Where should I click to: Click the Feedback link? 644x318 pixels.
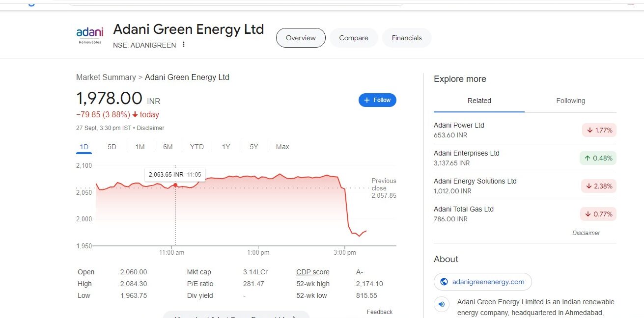(380, 312)
